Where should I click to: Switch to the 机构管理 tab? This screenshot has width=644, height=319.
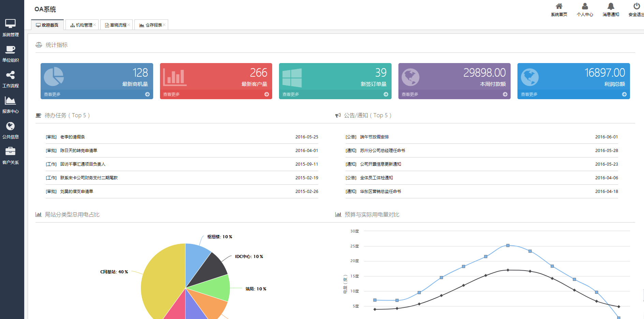coord(82,25)
